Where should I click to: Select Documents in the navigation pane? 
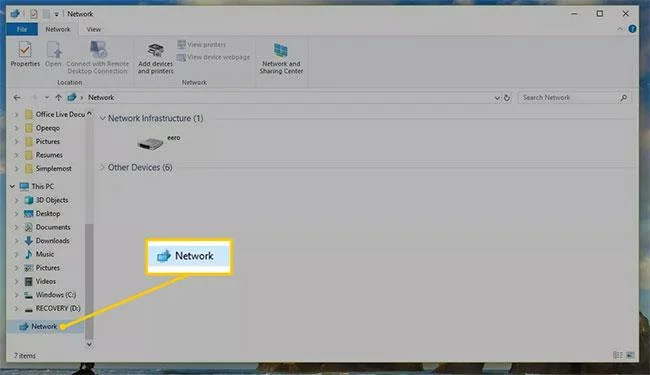click(47, 227)
